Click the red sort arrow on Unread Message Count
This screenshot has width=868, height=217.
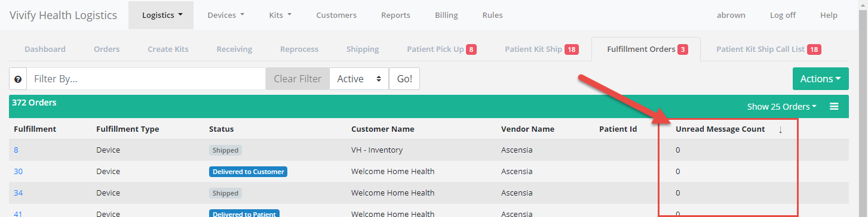780,129
